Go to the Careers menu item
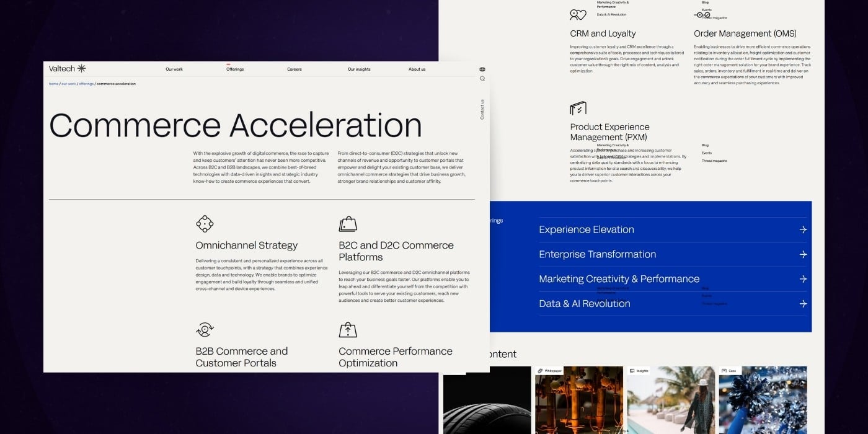The height and width of the screenshot is (434, 868). (294, 69)
